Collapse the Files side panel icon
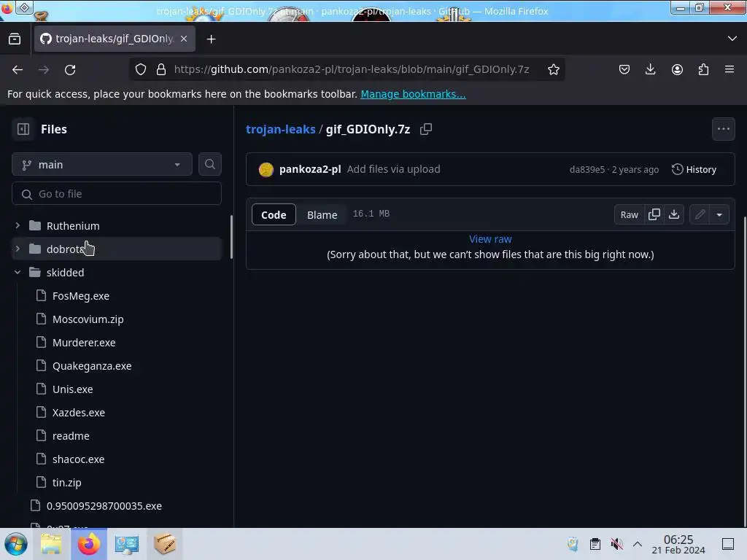The height and width of the screenshot is (560, 747). pos(23,129)
